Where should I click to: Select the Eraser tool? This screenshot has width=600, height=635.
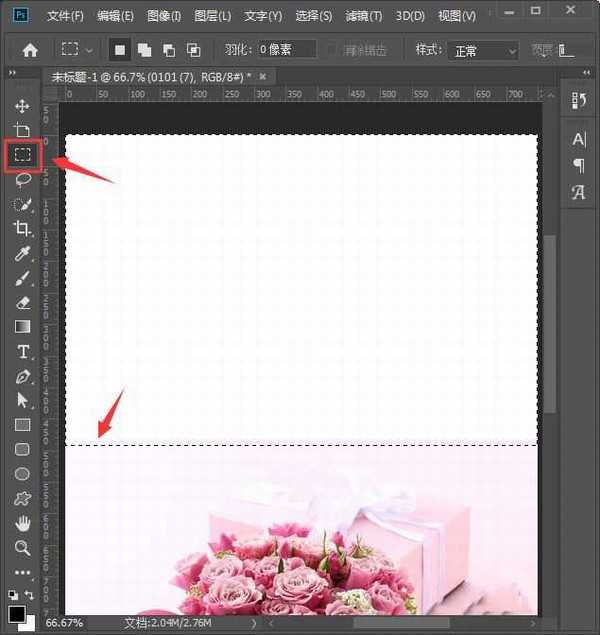click(22, 303)
